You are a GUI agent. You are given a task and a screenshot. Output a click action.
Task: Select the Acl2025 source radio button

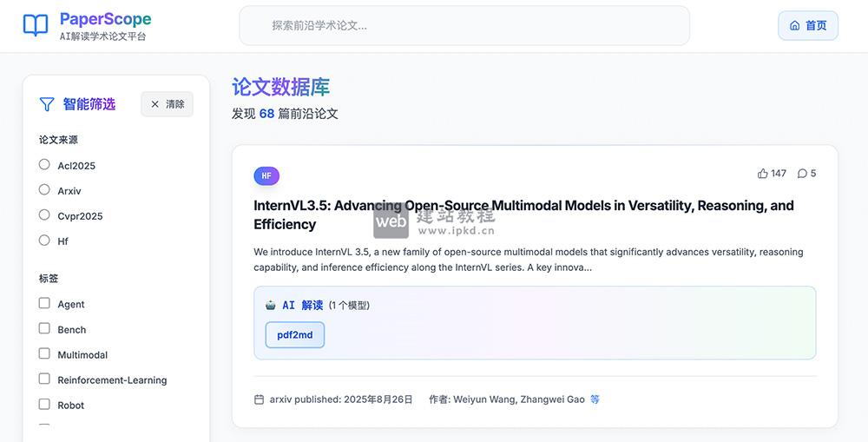click(x=44, y=164)
